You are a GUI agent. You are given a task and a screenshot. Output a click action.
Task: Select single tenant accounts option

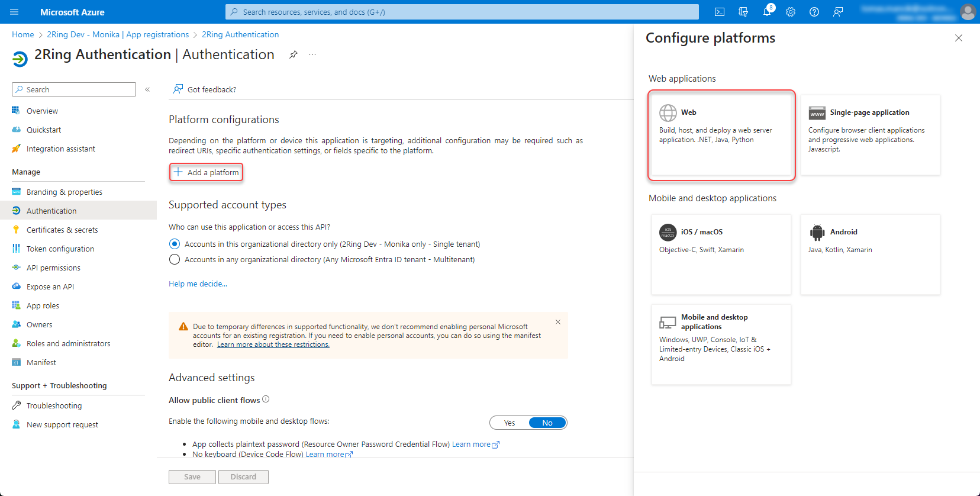[x=175, y=244]
